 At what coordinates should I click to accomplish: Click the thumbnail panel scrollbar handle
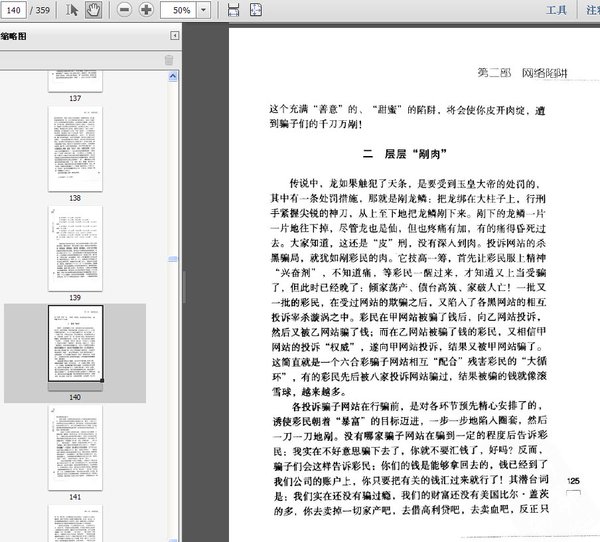[x=173, y=259]
